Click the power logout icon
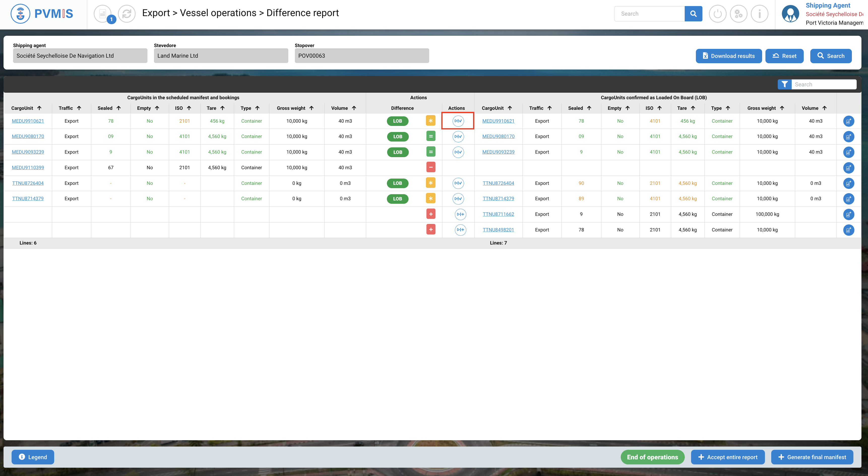This screenshot has width=868, height=476. pyautogui.click(x=717, y=14)
